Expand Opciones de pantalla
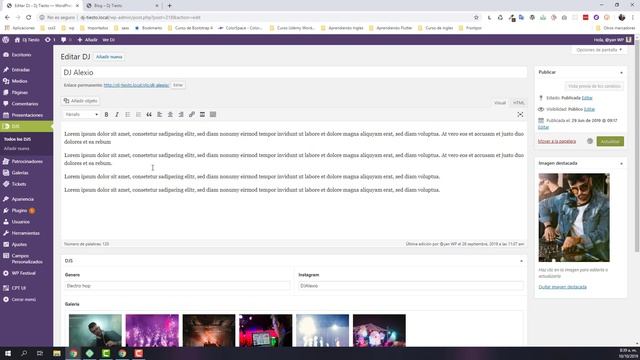This screenshot has width=640, height=360. click(x=599, y=50)
